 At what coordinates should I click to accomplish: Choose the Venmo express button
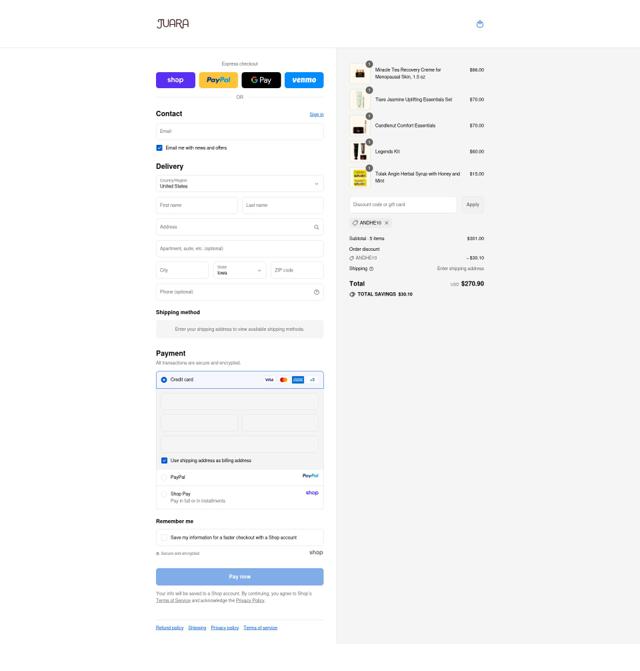[304, 80]
